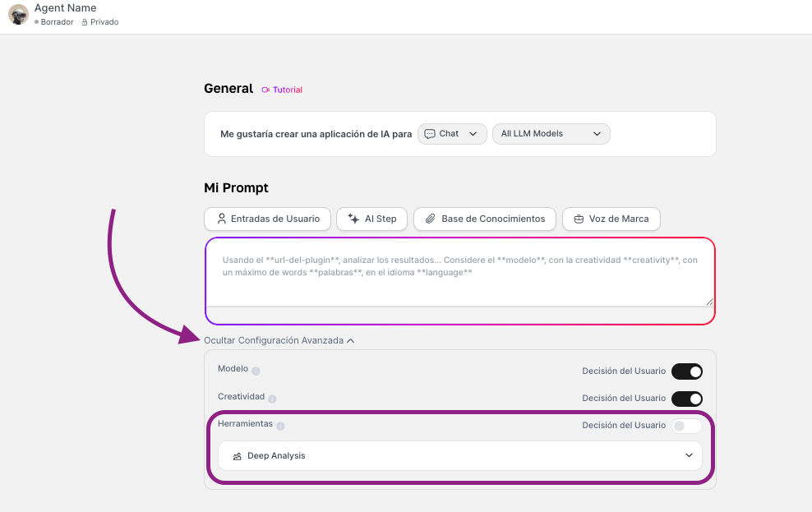Click the agent avatar image
The width and height of the screenshot is (812, 512).
point(18,15)
